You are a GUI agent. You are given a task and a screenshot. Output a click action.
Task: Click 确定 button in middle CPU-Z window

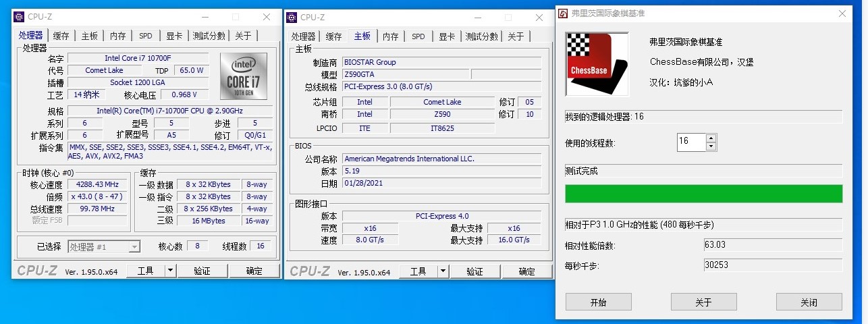(x=526, y=271)
